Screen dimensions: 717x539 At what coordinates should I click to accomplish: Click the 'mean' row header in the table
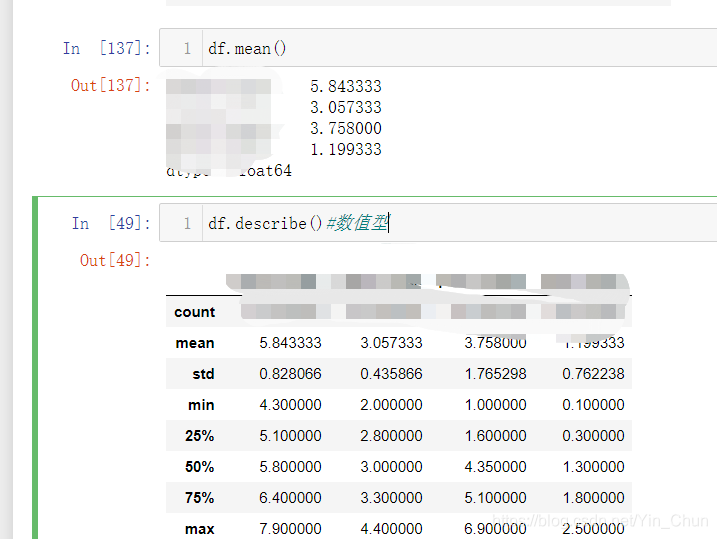point(195,343)
